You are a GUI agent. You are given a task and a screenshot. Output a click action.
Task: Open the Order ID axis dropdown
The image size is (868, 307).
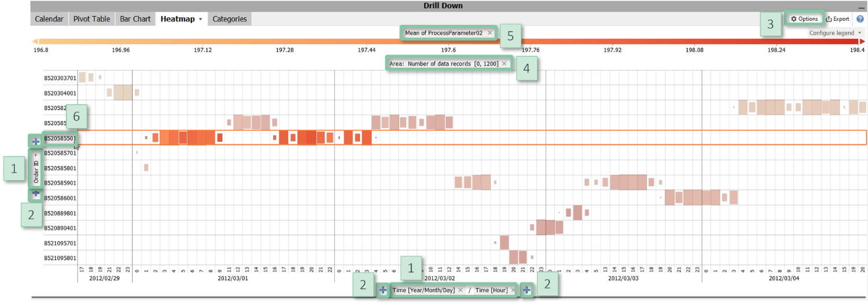coord(36,156)
